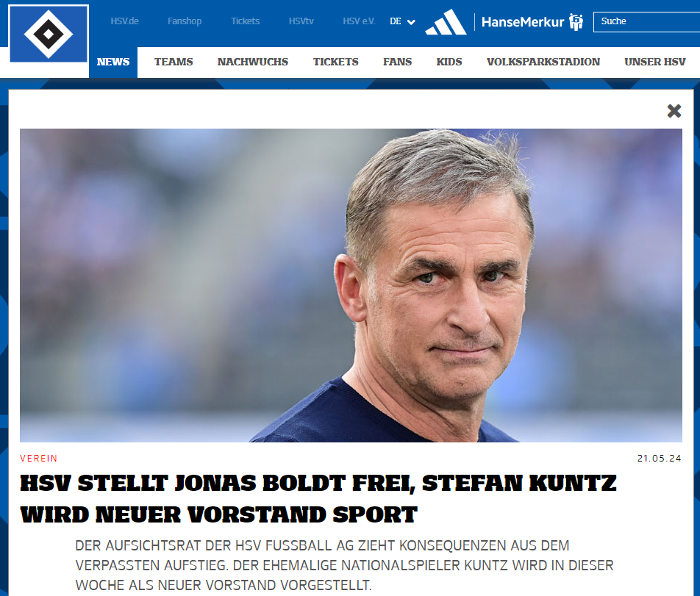Click the Tickets link in top bar

point(245,21)
